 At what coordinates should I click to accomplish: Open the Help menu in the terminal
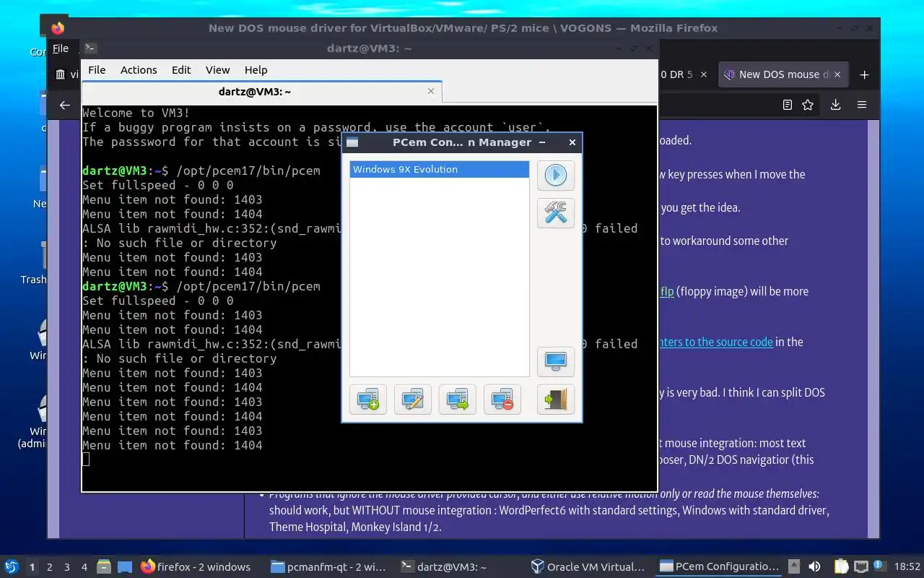(256, 70)
